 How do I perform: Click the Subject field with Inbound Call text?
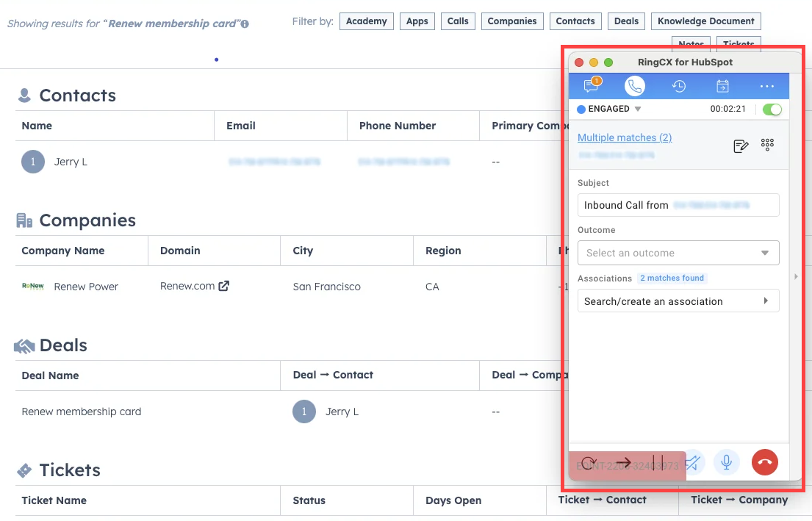[678, 205]
